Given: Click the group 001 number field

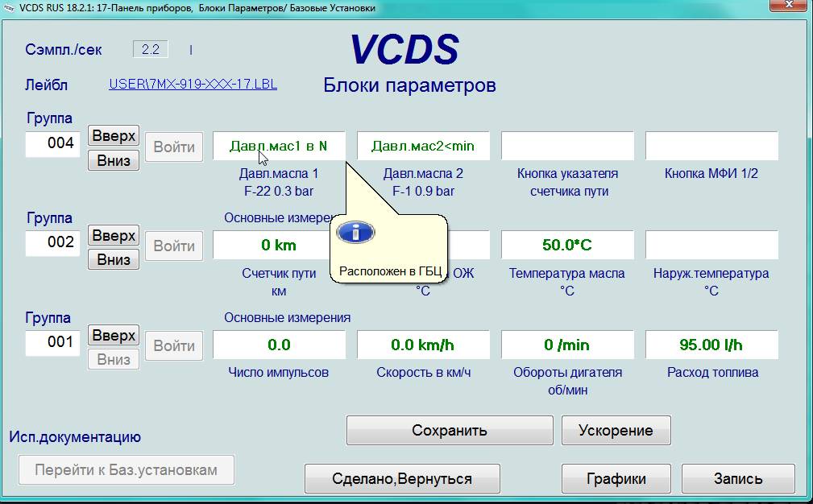Looking at the screenshot, I should click(x=53, y=342).
